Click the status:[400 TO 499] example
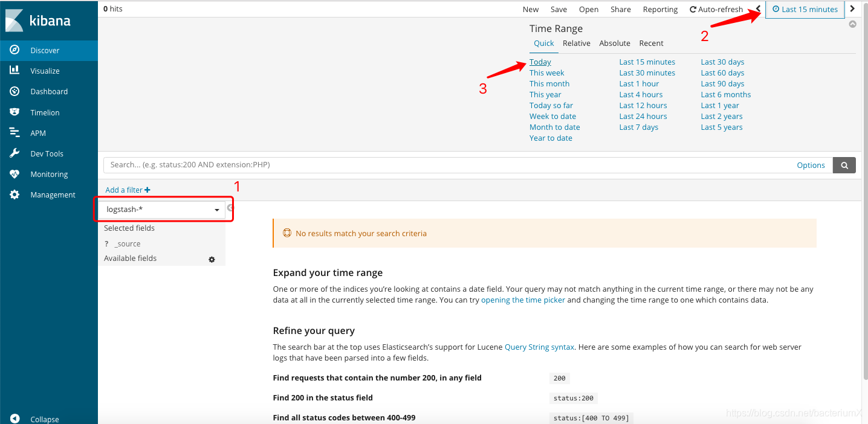The width and height of the screenshot is (868, 424). point(591,418)
